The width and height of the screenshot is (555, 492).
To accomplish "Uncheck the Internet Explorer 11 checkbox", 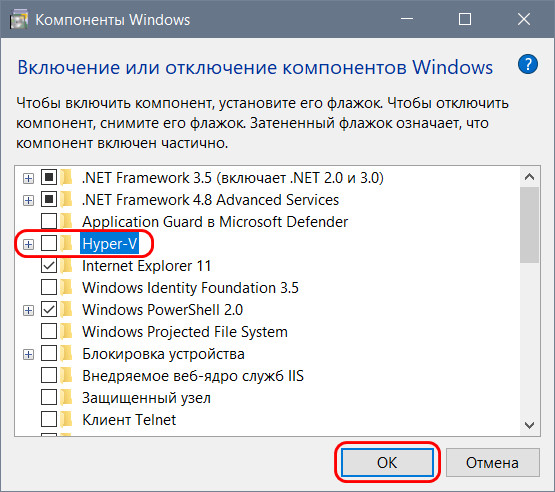I will [49, 265].
